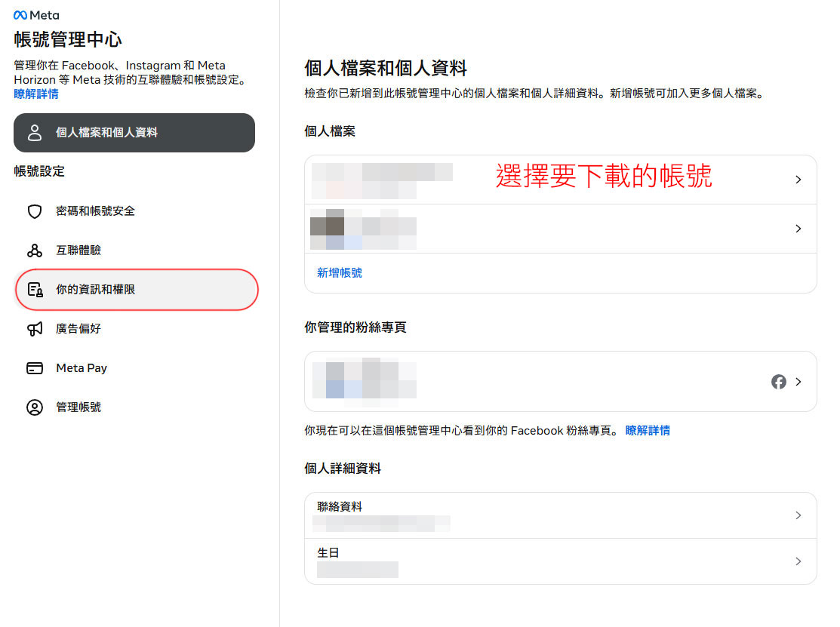
Task: Click 瞭解詳情 link under the sidebar description
Action: [x=36, y=94]
